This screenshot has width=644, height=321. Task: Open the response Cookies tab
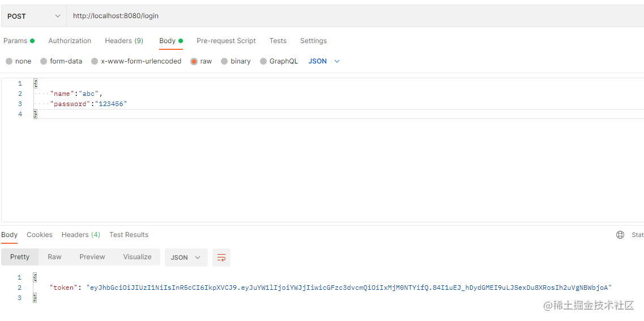tap(40, 235)
